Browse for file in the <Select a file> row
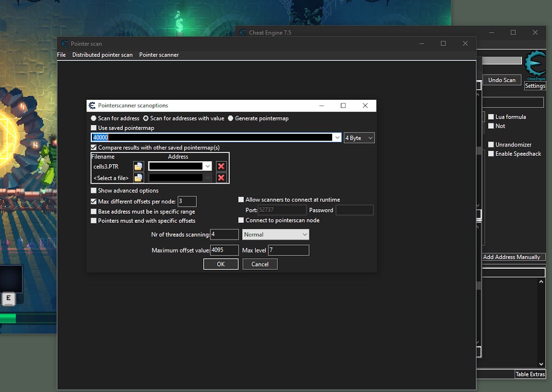552x392 pixels. click(138, 178)
